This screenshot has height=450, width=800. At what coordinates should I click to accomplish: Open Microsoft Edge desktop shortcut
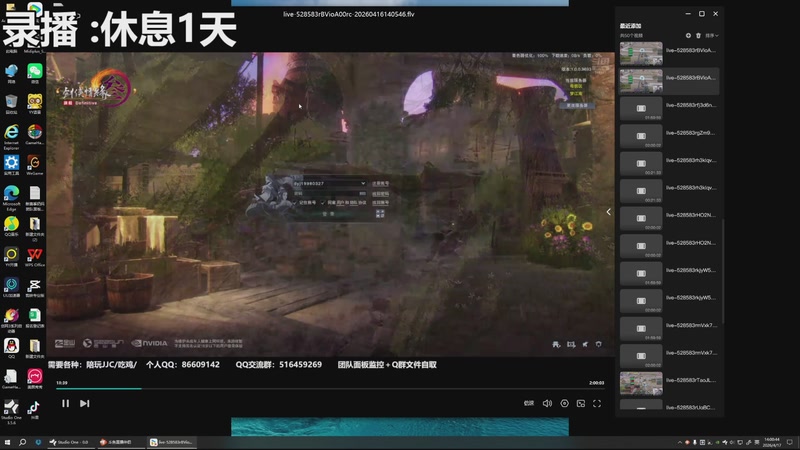point(11,198)
